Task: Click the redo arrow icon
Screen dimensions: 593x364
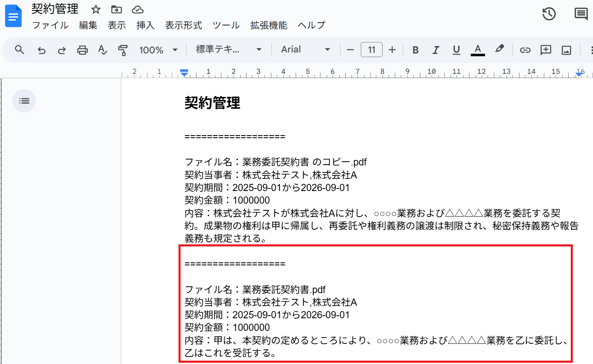Action: pyautogui.click(x=62, y=50)
